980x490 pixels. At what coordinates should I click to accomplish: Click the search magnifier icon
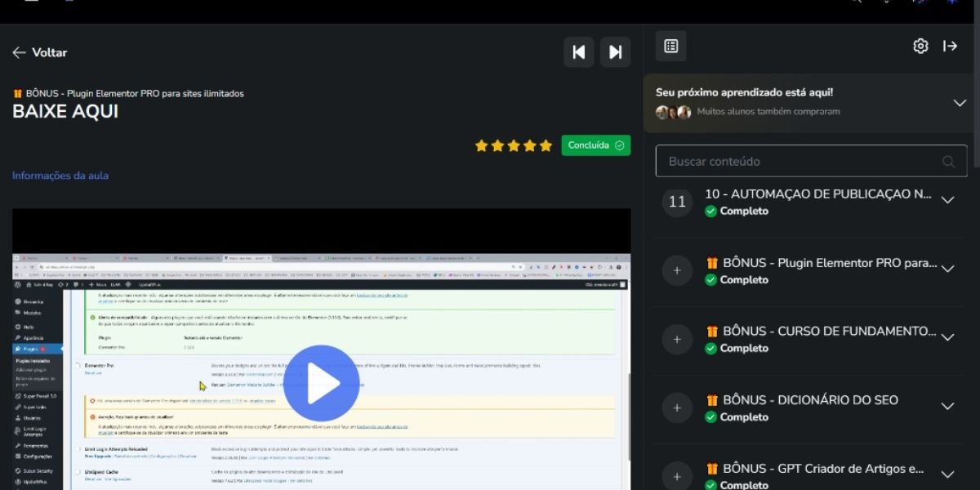pyautogui.click(x=948, y=162)
